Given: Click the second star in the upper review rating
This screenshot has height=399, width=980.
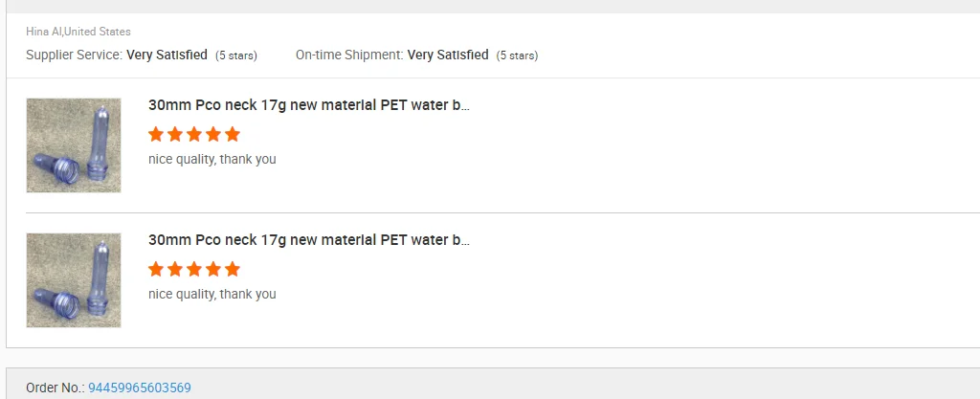Looking at the screenshot, I should [x=175, y=134].
